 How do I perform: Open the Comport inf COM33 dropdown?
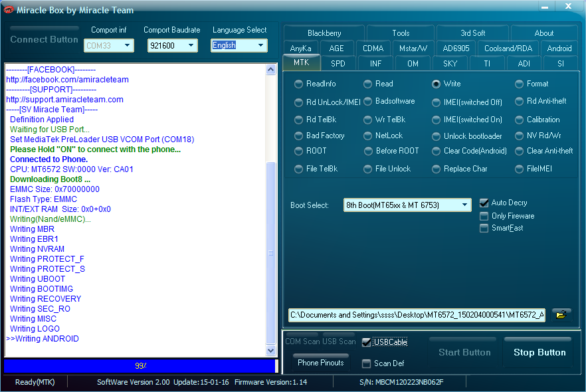pos(109,46)
